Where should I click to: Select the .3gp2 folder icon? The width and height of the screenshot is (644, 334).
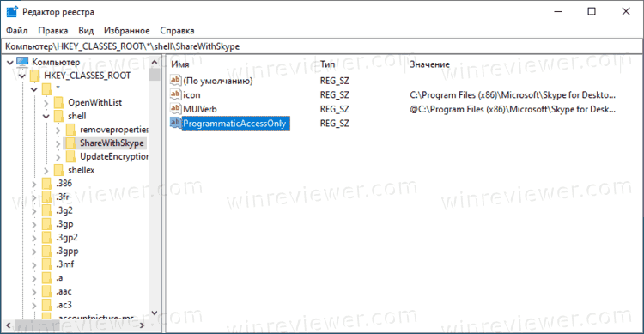[47, 238]
